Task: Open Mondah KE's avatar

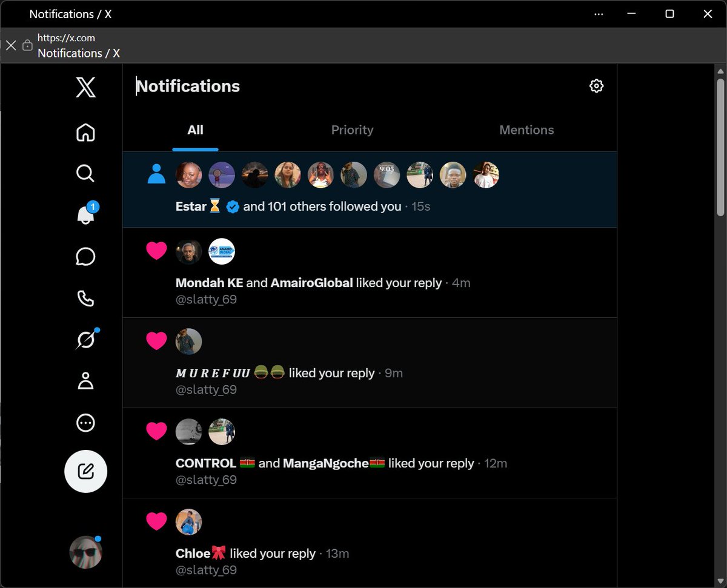Action: [x=188, y=251]
